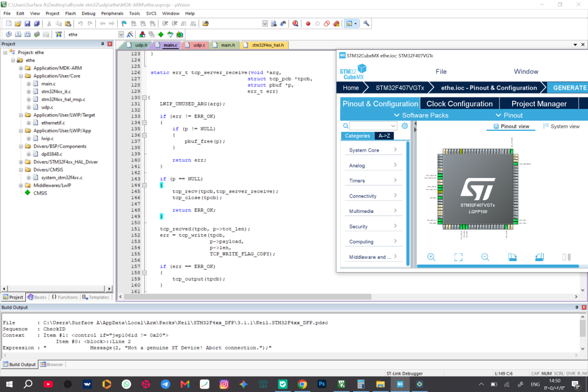Save the current file with the floppy icon

click(28, 24)
